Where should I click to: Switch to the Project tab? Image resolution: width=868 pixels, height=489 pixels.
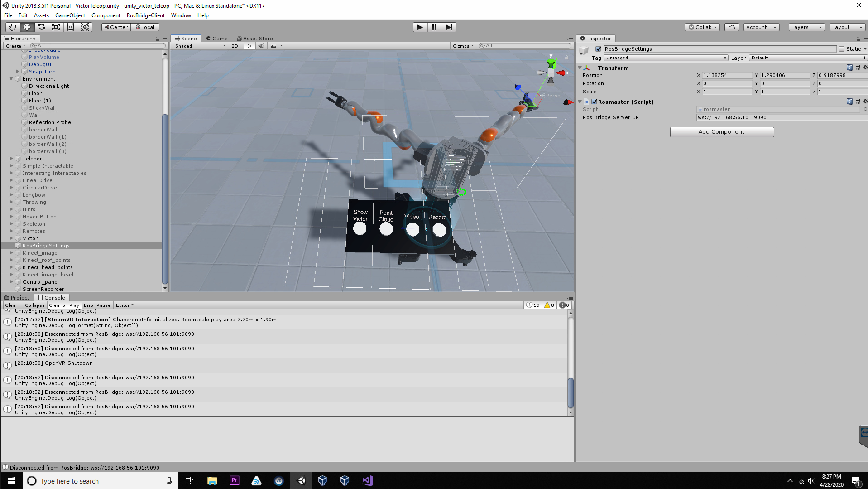[16, 298]
